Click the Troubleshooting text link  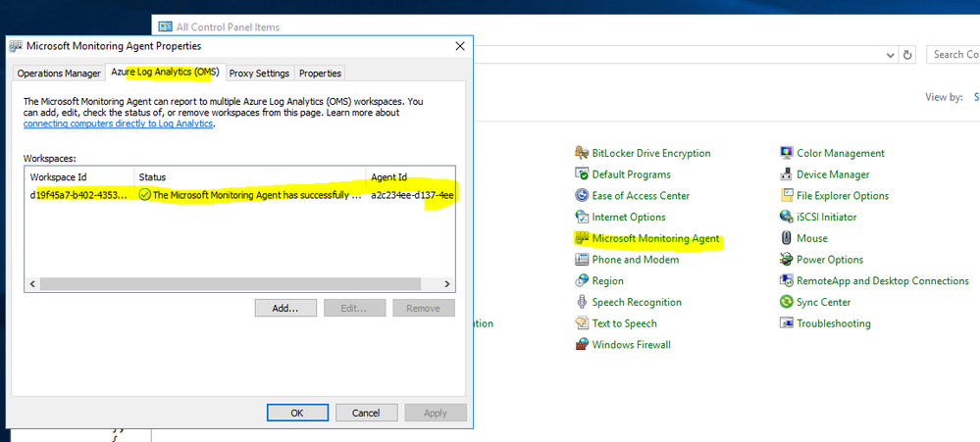point(834,322)
